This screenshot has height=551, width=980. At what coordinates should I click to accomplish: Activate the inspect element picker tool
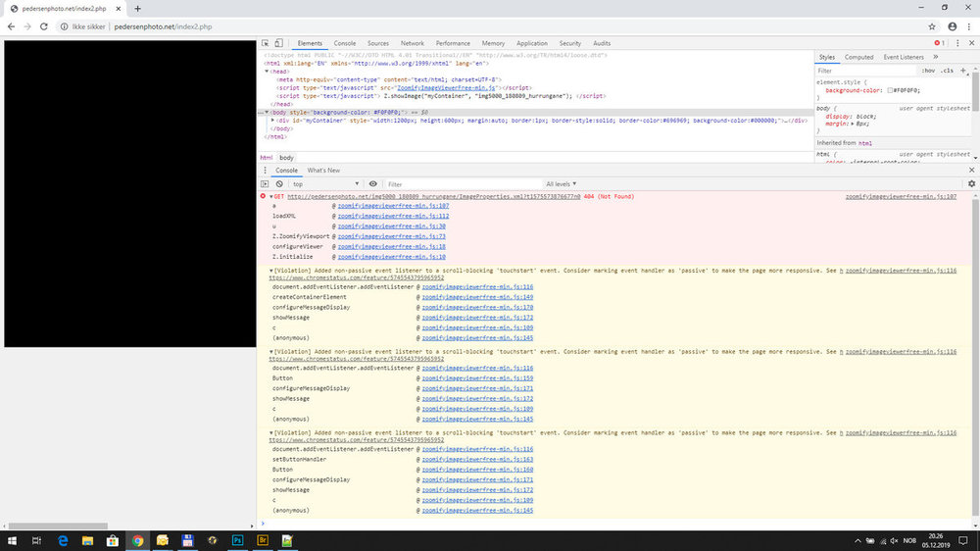point(265,43)
